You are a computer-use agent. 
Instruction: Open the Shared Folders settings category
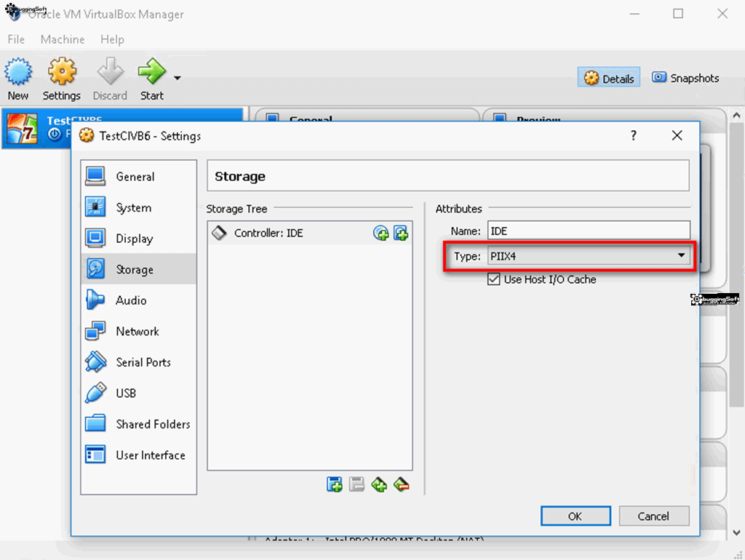pos(139,424)
